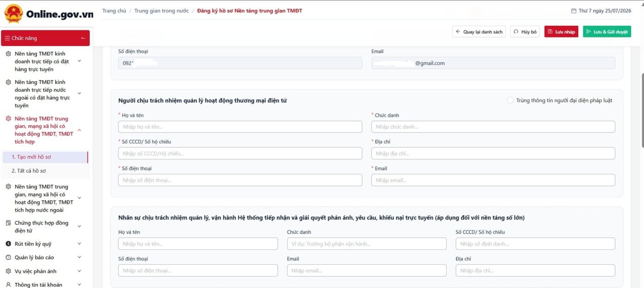Screen dimensions: 644x288
Task: Go back with Quay lại danh sách
Action: pos(479,32)
